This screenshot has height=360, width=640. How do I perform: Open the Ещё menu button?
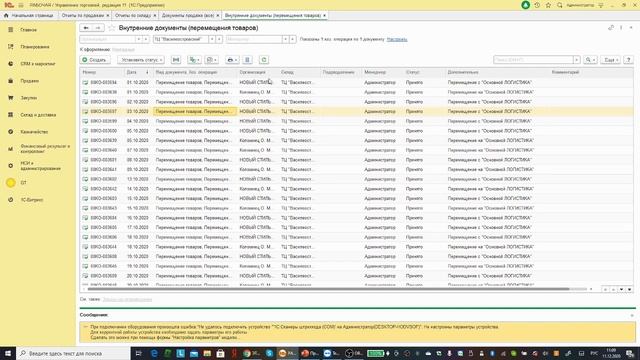tap(611, 60)
